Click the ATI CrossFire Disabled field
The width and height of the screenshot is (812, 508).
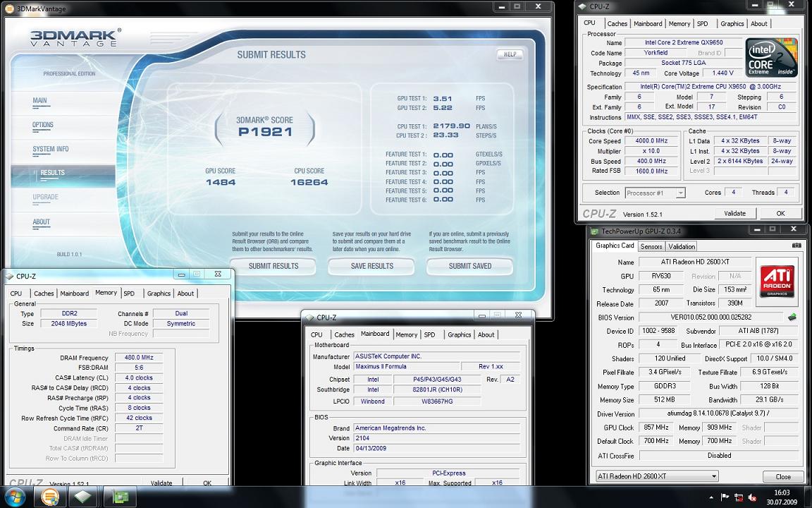tap(719, 455)
